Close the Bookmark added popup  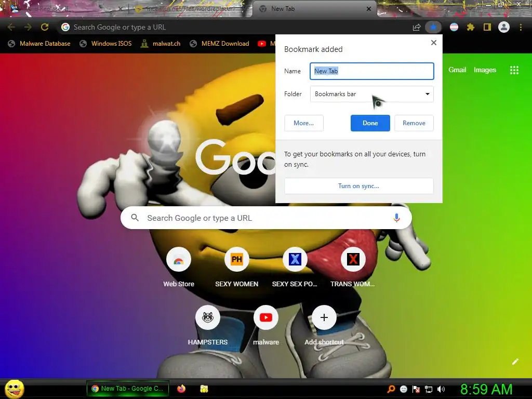tap(434, 43)
